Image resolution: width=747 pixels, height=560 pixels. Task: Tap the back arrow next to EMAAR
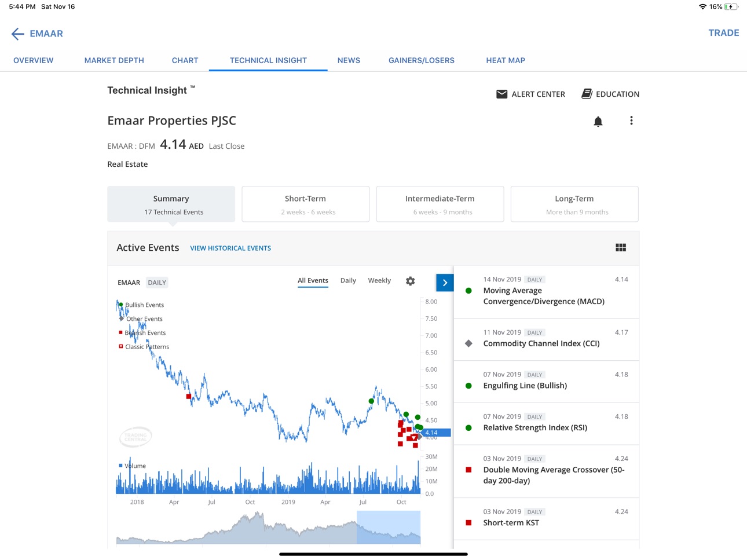click(17, 34)
